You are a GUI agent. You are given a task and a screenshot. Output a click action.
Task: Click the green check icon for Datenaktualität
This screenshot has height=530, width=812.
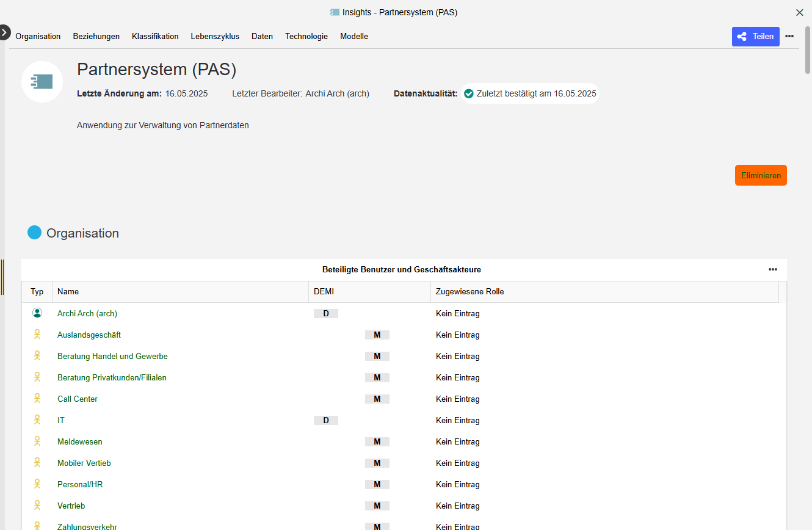click(469, 93)
